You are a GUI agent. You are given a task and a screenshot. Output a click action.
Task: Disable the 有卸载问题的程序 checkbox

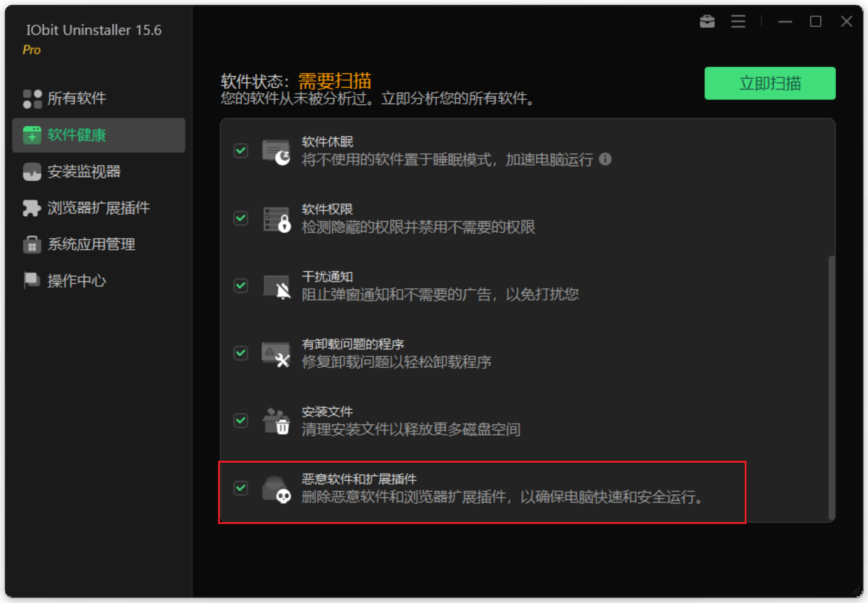point(241,353)
